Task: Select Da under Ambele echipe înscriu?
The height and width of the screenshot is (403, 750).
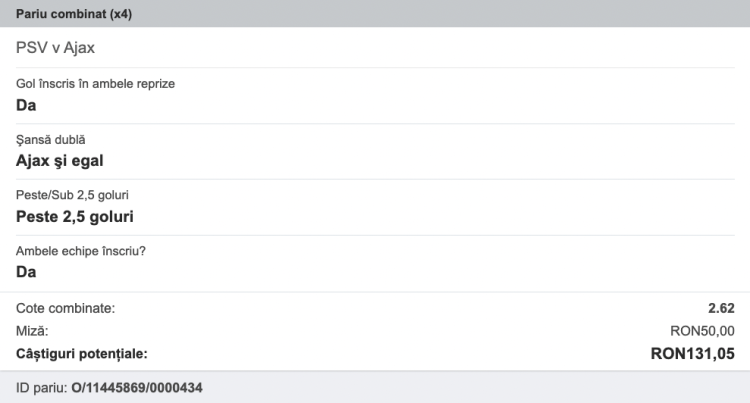Action: [x=27, y=272]
